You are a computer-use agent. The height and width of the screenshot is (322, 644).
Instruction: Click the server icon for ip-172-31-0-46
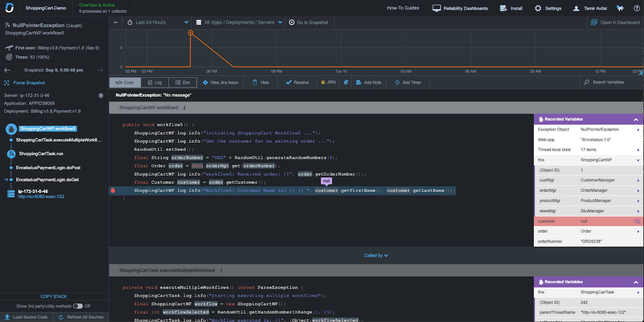(x=11, y=194)
